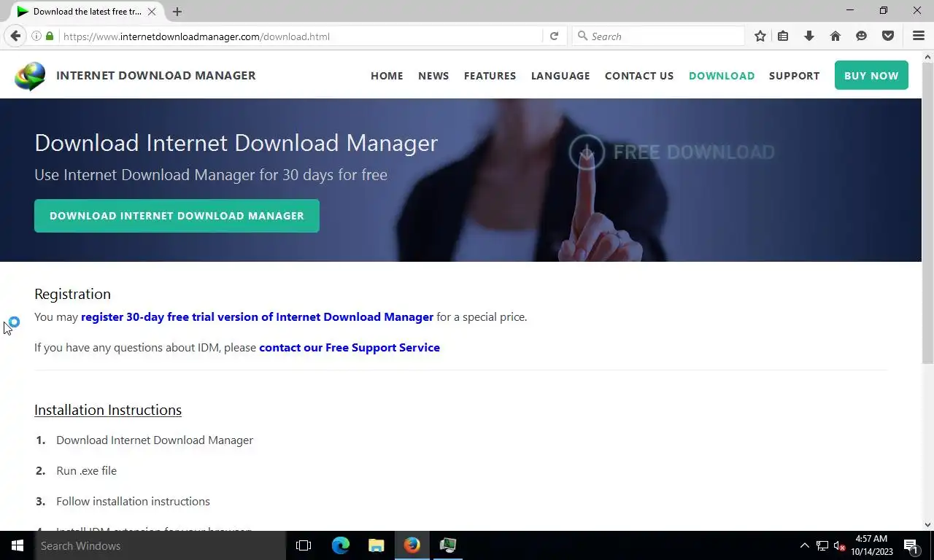Show site information icon in address bar
This screenshot has height=560, width=934.
(36, 36)
